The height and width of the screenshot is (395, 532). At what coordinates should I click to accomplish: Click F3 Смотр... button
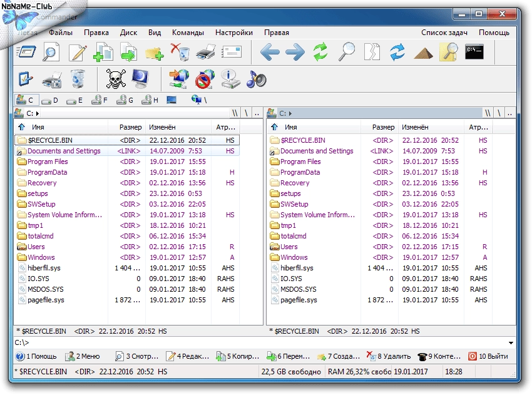(x=136, y=356)
